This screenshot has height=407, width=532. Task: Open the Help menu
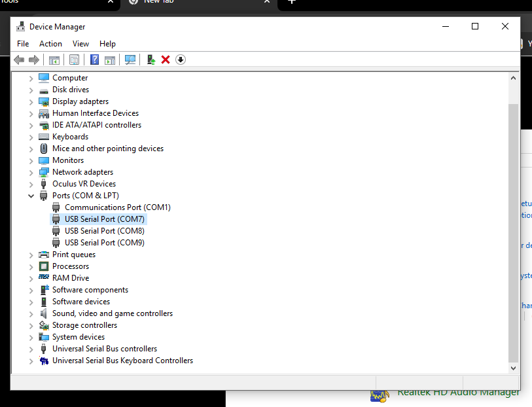[107, 44]
